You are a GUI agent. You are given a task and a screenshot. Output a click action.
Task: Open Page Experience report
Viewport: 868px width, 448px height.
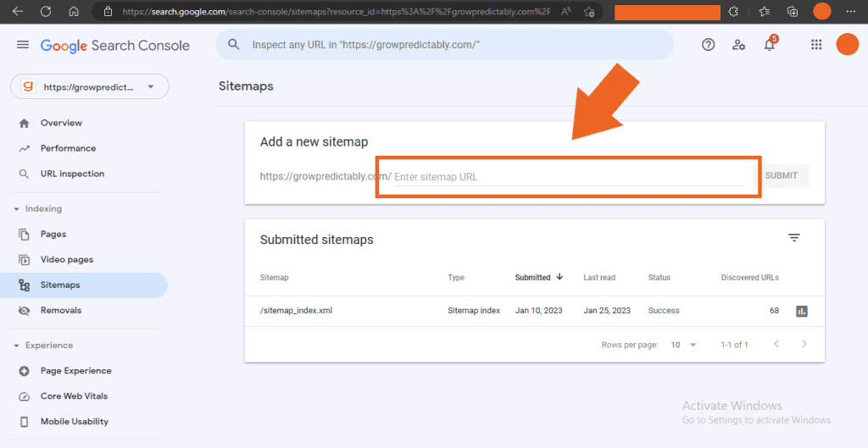click(75, 371)
